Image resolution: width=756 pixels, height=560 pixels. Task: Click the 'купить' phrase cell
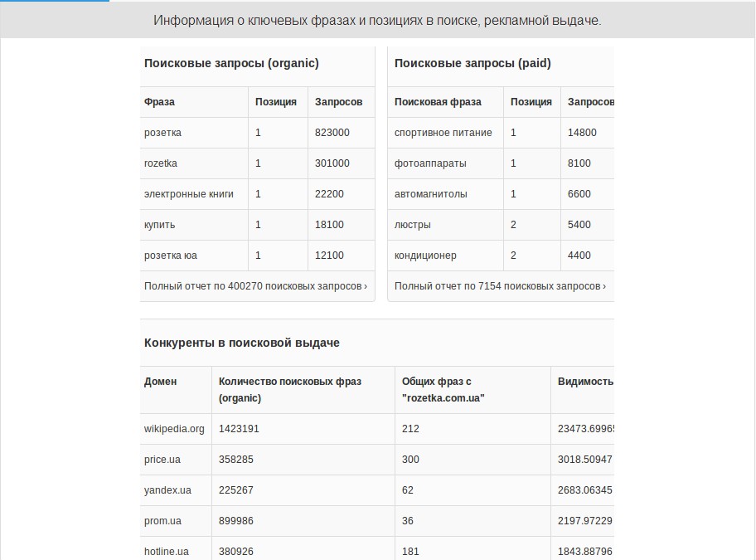click(160, 225)
